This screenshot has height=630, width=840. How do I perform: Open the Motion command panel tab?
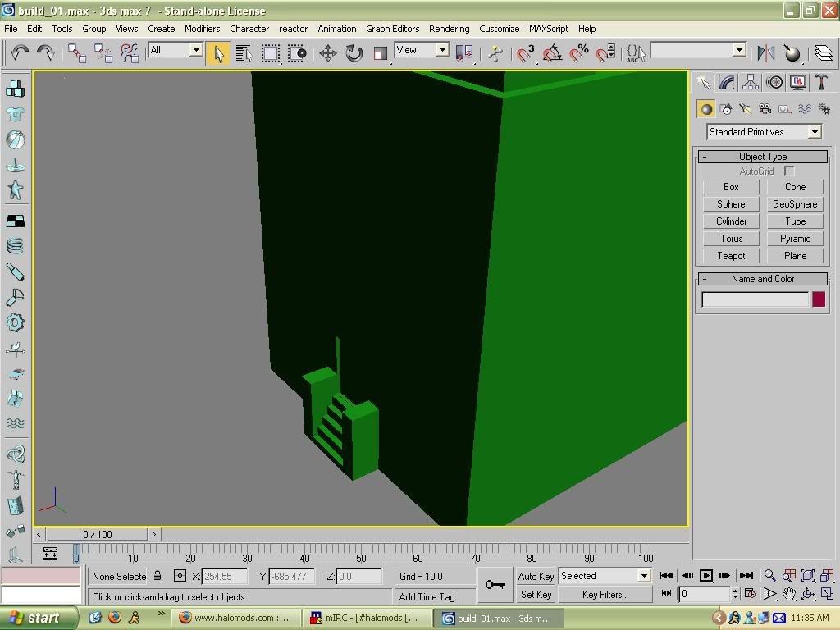pos(774,82)
